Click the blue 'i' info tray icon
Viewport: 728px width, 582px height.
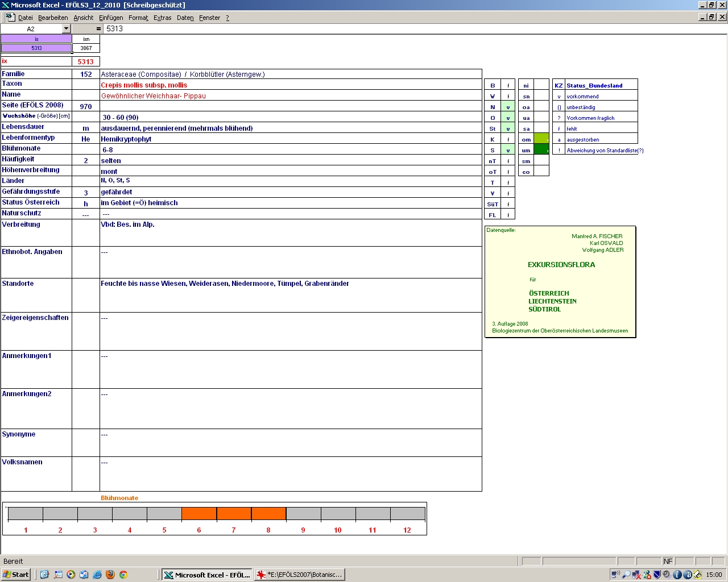pyautogui.click(x=677, y=575)
